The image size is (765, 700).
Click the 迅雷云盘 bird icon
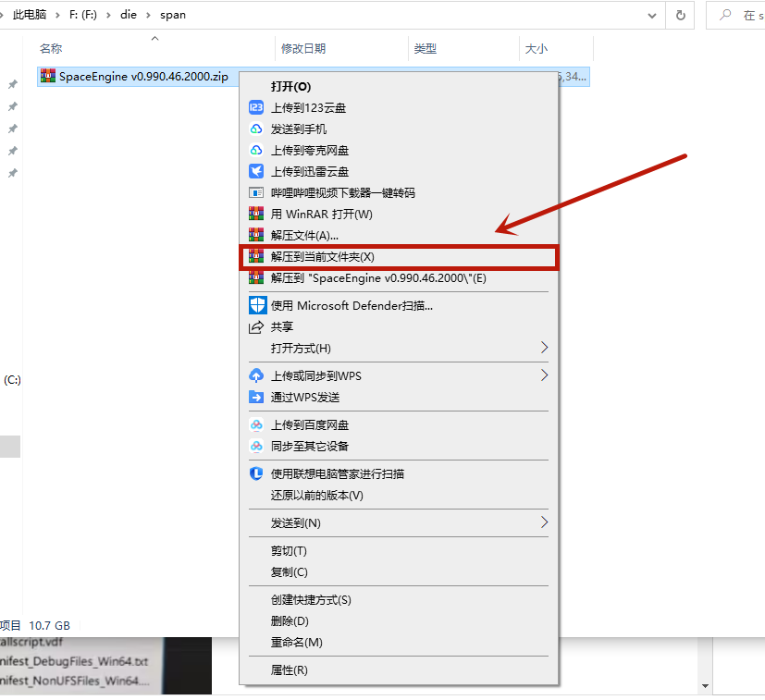click(256, 171)
